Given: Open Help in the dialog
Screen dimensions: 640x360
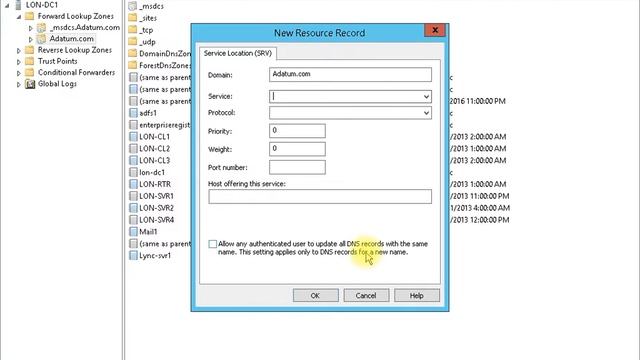Looking at the screenshot, I should pyautogui.click(x=417, y=296).
